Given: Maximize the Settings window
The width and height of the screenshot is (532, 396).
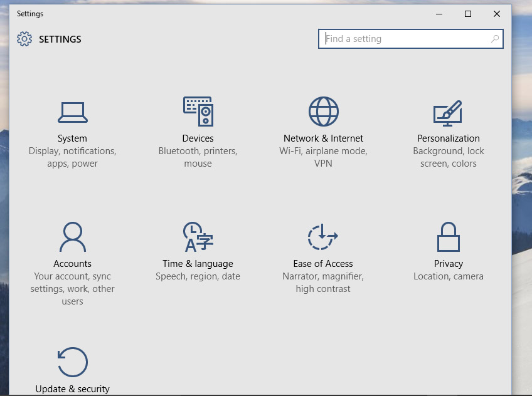Looking at the screenshot, I should coord(468,14).
